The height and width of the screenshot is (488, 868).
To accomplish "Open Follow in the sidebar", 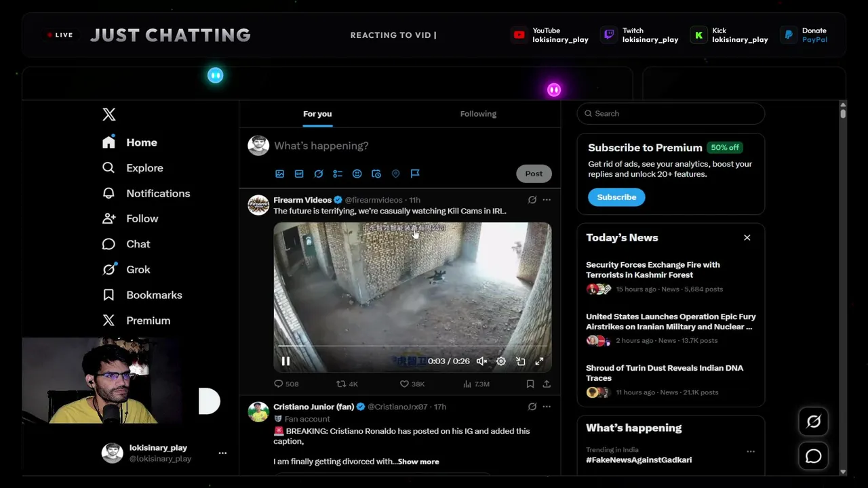I will pos(130,219).
